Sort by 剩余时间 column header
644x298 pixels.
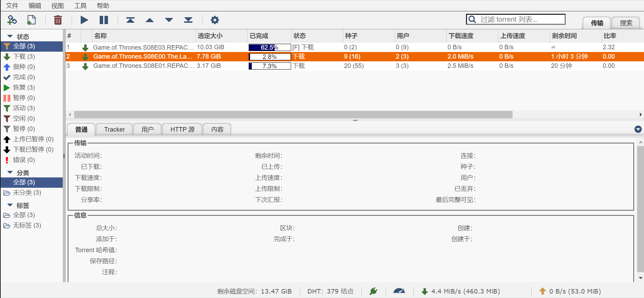[575, 36]
